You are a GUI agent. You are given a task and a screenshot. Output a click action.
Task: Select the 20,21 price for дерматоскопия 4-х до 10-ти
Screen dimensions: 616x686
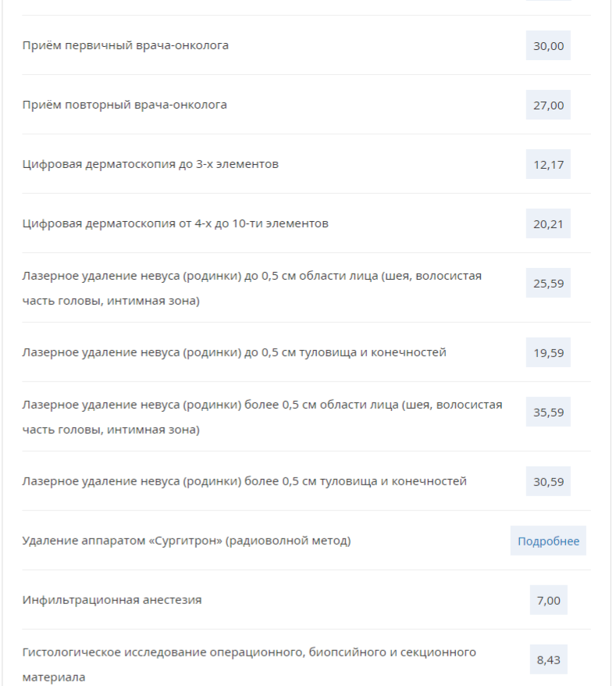[x=548, y=223]
